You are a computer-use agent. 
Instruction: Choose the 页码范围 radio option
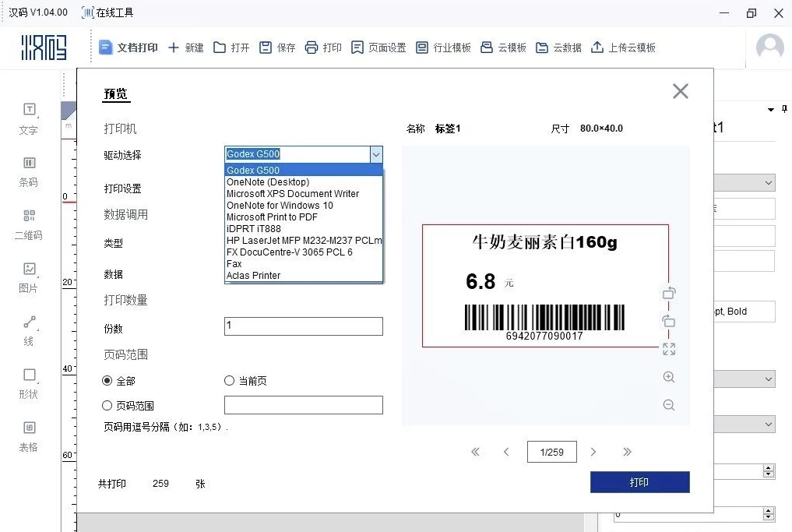point(107,406)
